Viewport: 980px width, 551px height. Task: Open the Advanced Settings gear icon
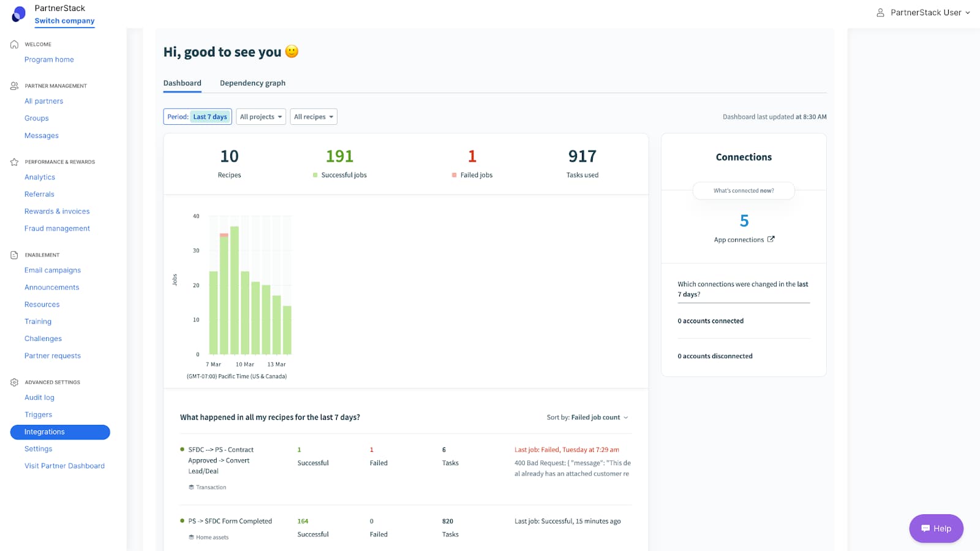pos(13,381)
